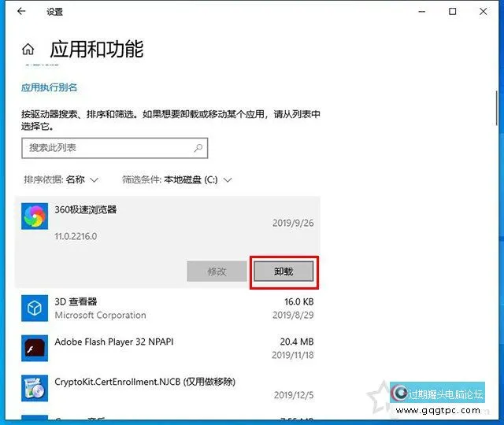The width and height of the screenshot is (504, 425).
Task: Click the Microsoft Corporation publisher text
Action: [x=100, y=315]
